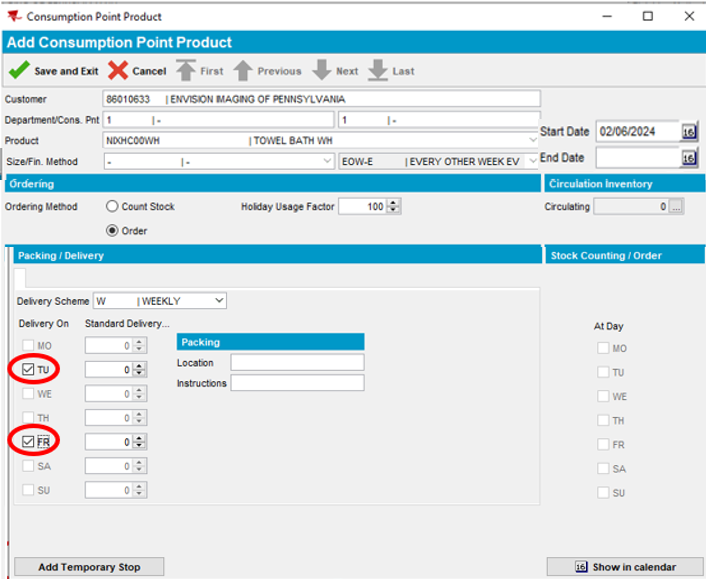Go to Previous record arrow
Viewport: 706px width, 579px height.
(243, 71)
